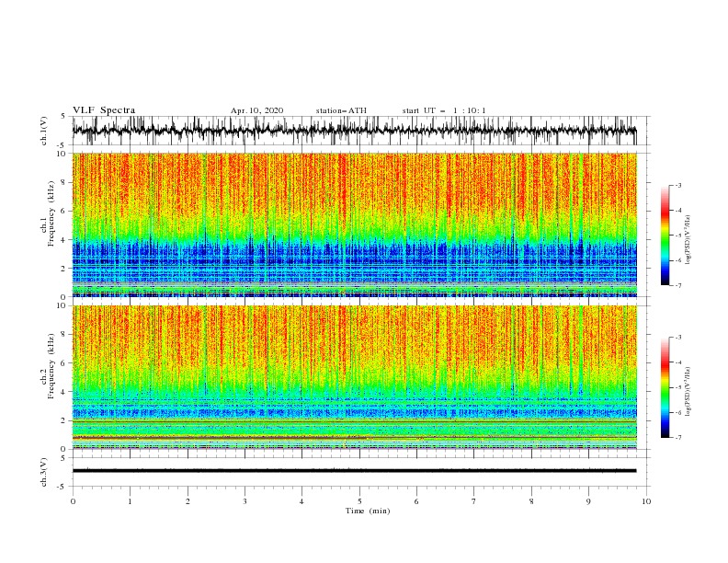Click the ch.1 color bar's log(PSD) label
Viewport: 728px width, 563px height.
(688, 240)
